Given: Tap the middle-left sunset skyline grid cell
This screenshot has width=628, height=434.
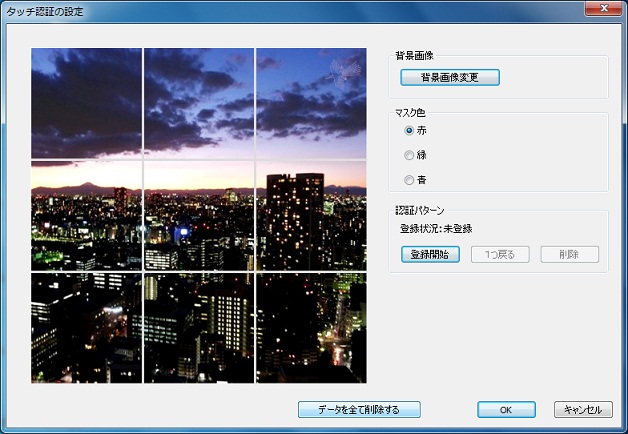Looking at the screenshot, I should (x=87, y=215).
